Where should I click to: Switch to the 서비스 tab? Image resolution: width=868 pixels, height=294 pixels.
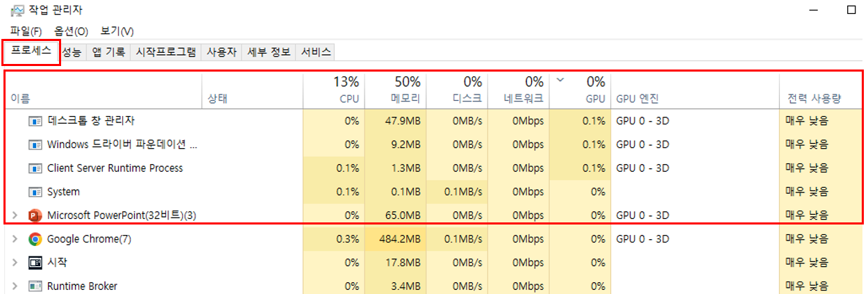[x=316, y=52]
